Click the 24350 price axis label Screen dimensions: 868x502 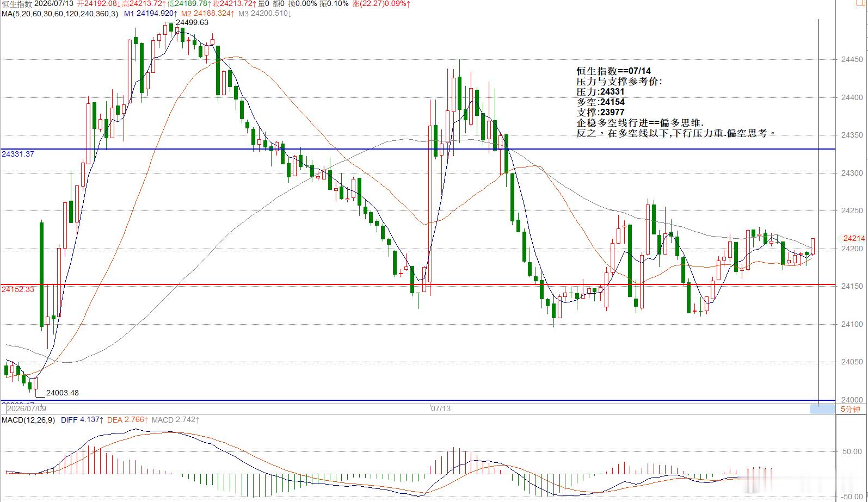(852, 135)
